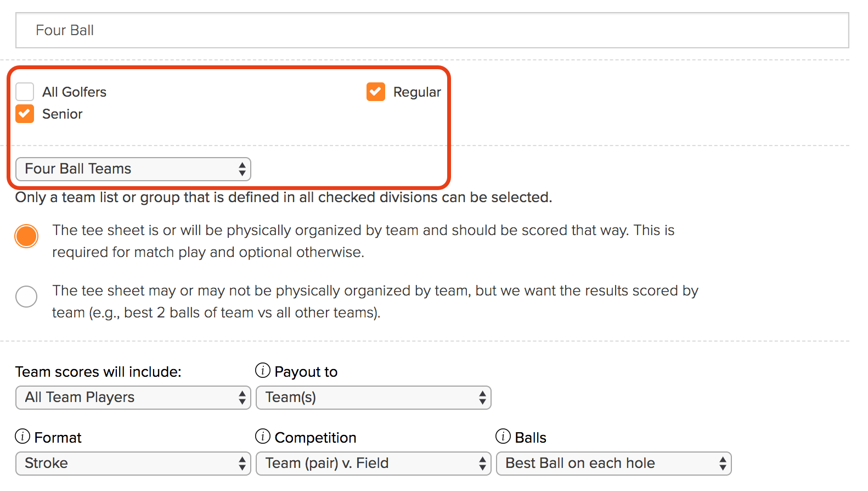Uncheck the Regular checkbox
The height and width of the screenshot is (491, 868).
point(376,92)
